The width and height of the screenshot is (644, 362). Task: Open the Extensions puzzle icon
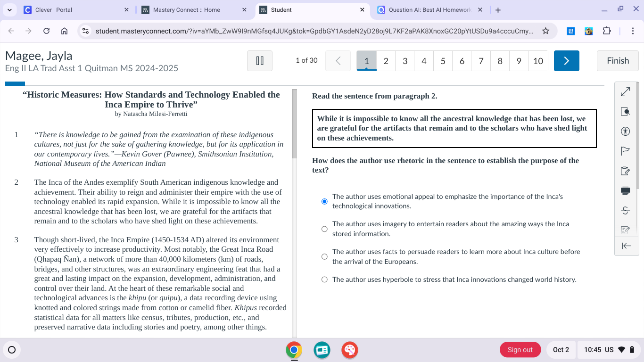607,31
